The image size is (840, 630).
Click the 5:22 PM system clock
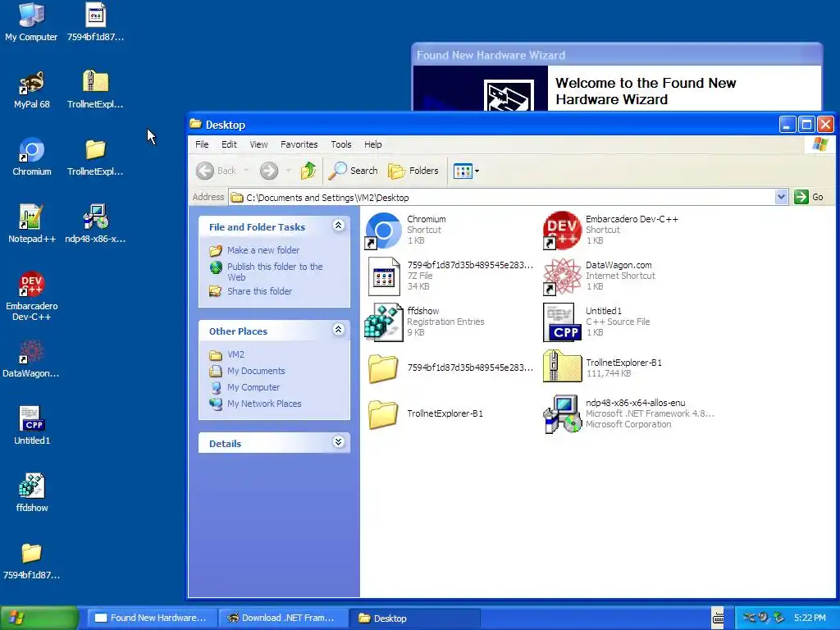[810, 619]
